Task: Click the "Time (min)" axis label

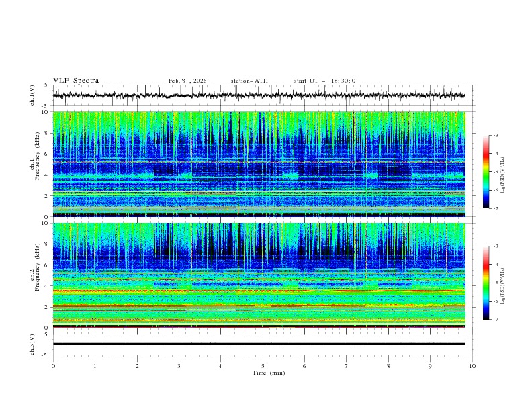Action: click(x=269, y=373)
